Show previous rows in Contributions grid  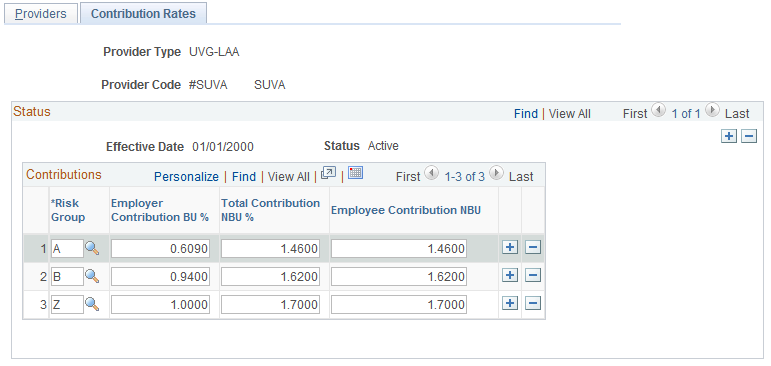click(432, 173)
